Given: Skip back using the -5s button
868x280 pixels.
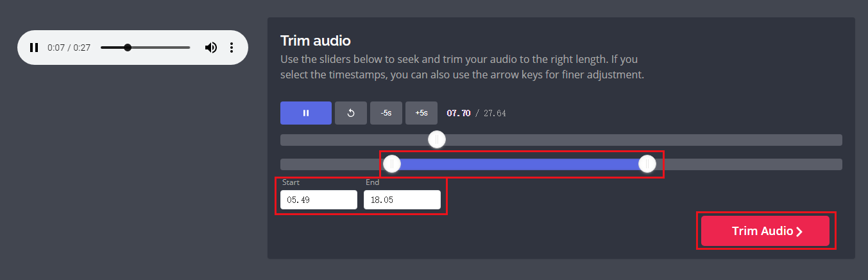Looking at the screenshot, I should click(386, 113).
